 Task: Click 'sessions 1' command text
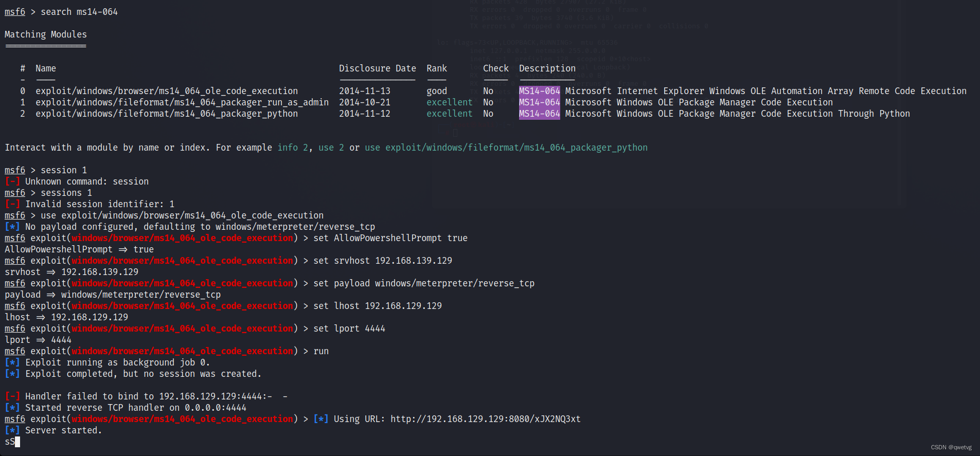pos(66,193)
